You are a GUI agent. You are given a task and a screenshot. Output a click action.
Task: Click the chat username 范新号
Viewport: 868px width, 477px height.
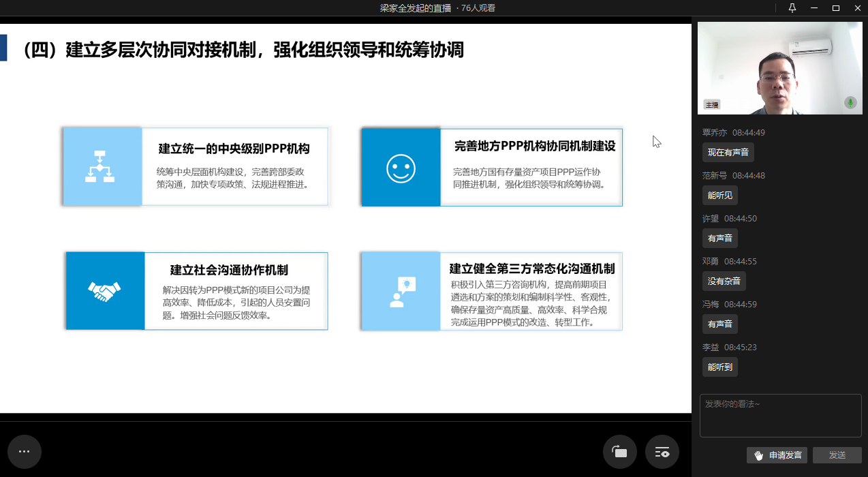[715, 176]
